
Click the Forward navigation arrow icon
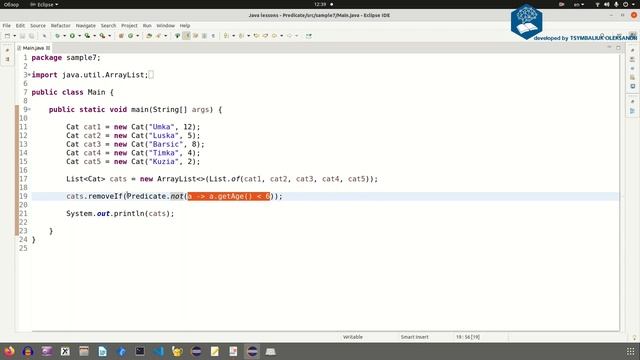coord(289,36)
